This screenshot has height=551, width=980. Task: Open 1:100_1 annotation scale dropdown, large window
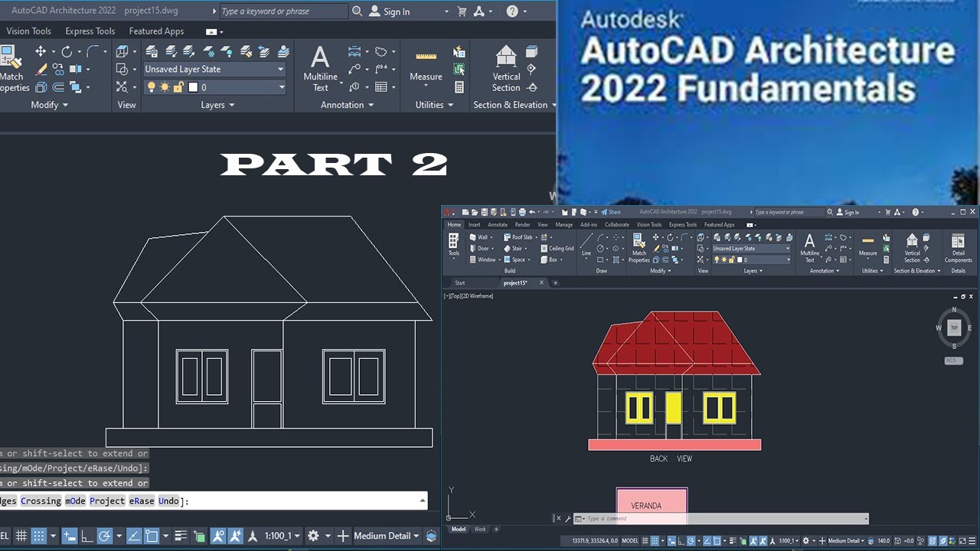283,536
